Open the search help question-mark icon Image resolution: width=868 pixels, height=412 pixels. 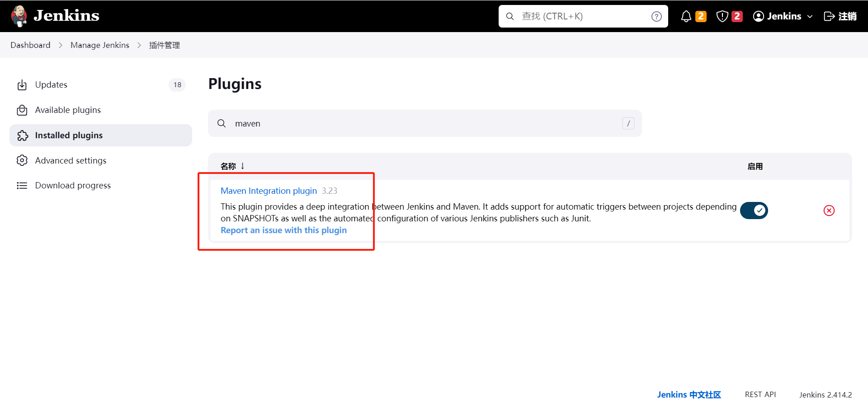[656, 17]
